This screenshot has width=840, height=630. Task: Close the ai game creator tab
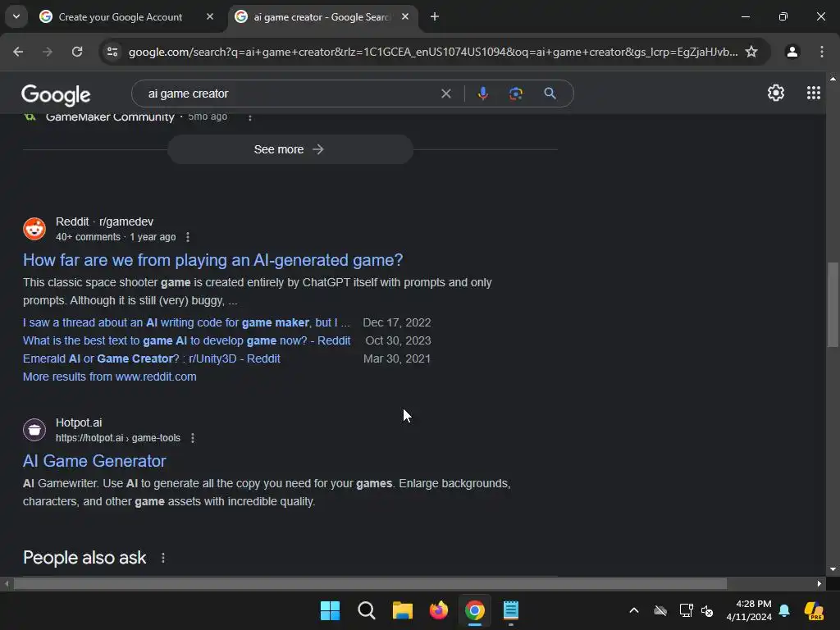(405, 16)
